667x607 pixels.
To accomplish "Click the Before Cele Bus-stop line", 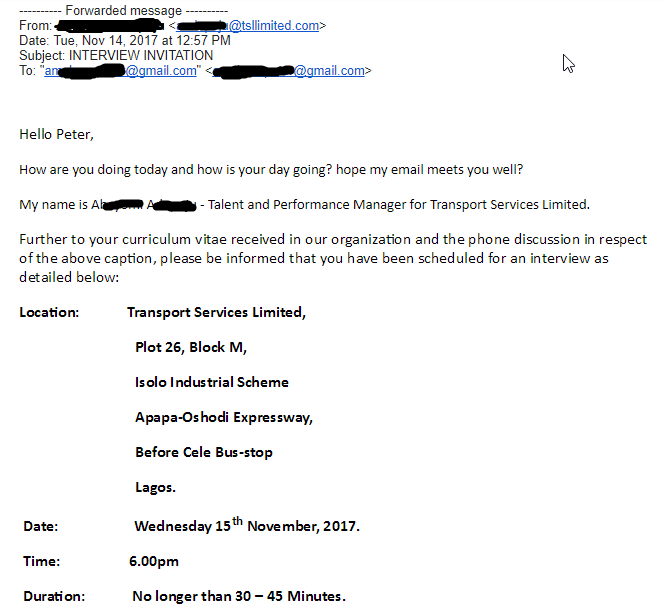I will coord(204,452).
